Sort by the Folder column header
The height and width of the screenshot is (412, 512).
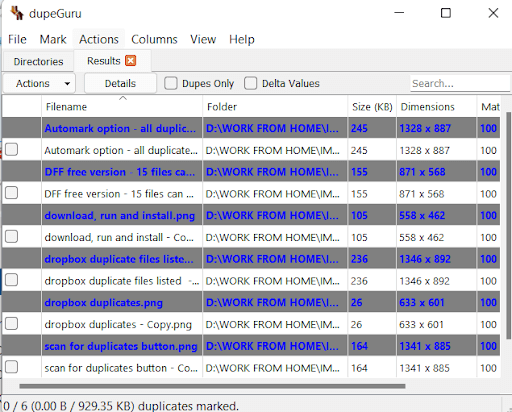[x=275, y=107]
